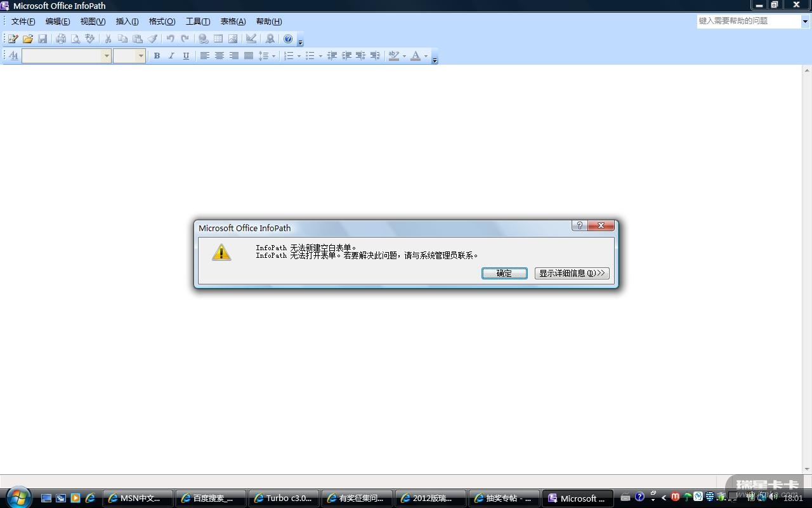Open the Microsoft Office help icon
Screen dimensions: 812x508
point(288,39)
